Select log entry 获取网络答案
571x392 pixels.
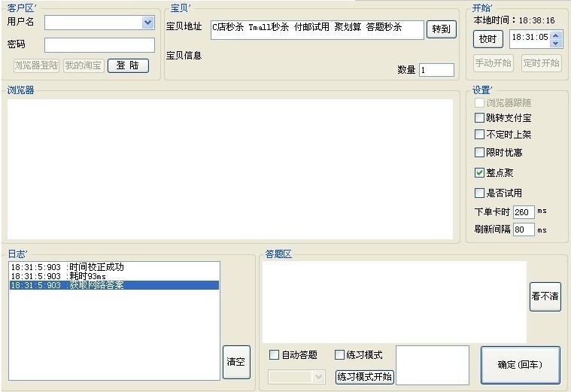click(x=114, y=285)
